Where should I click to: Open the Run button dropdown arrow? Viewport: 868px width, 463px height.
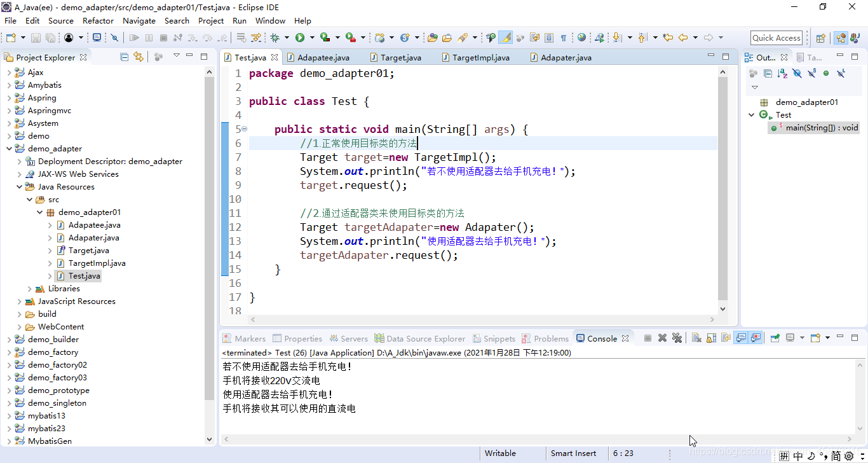[x=312, y=38]
